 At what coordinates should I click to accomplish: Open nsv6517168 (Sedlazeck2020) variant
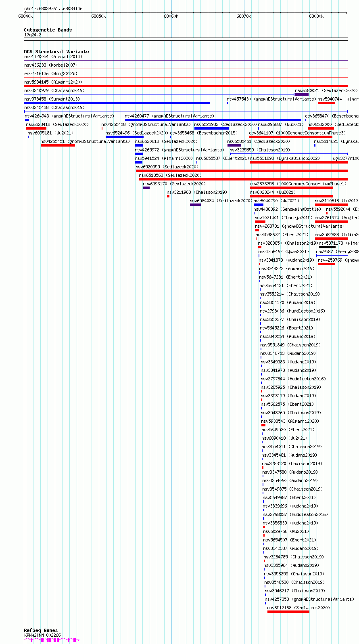298,608
